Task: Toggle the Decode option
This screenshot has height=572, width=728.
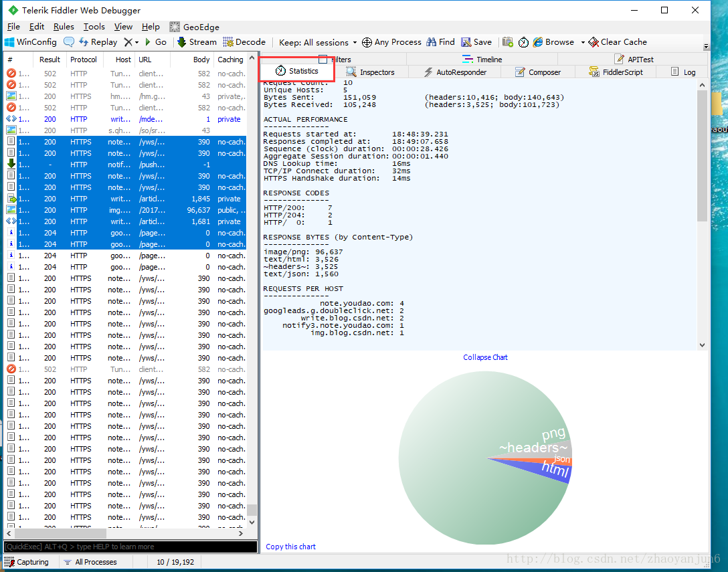Action: click(244, 42)
